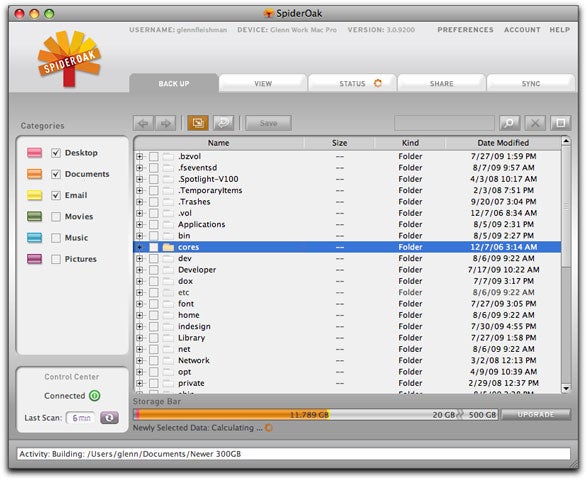Viewport: 586px width, 479px height.
Task: Check the Music category checkbox
Action: tap(56, 238)
